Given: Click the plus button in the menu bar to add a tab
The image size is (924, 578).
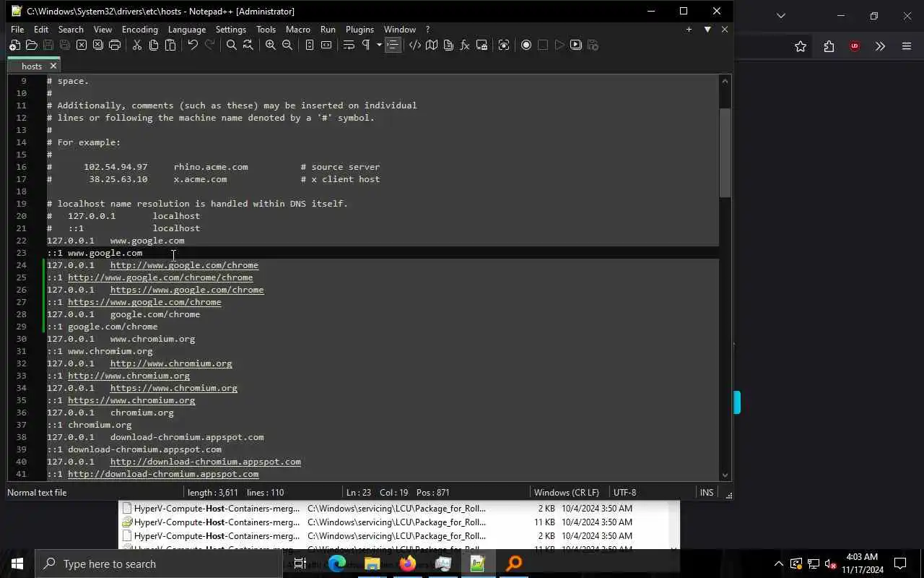Looking at the screenshot, I should coord(689,30).
